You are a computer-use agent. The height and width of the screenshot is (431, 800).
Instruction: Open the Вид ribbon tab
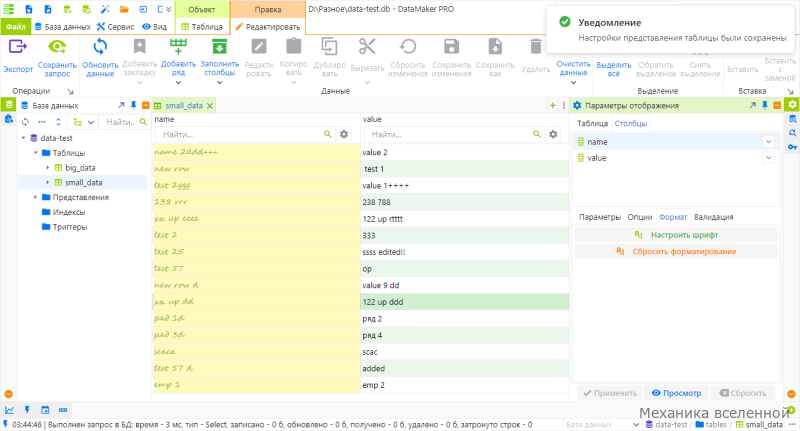point(155,27)
